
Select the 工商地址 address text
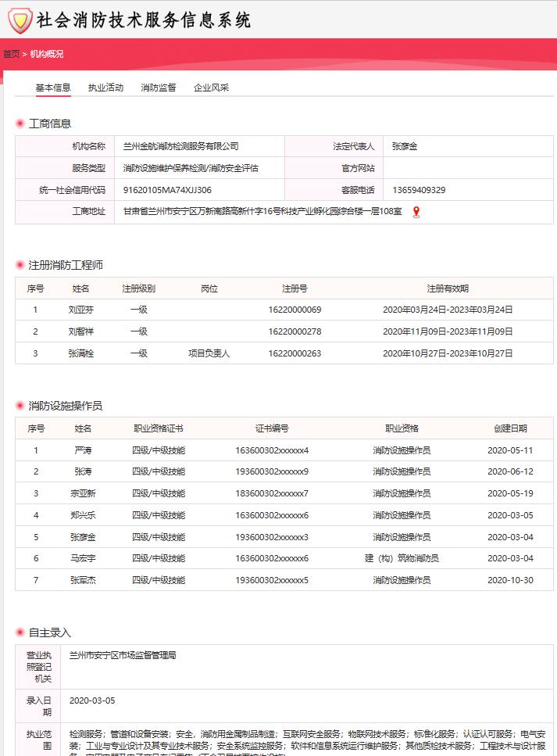[262, 212]
